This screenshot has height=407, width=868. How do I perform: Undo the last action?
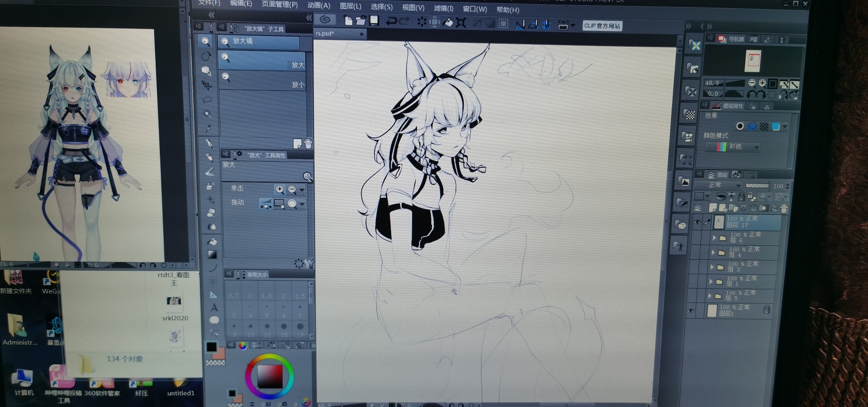click(391, 21)
